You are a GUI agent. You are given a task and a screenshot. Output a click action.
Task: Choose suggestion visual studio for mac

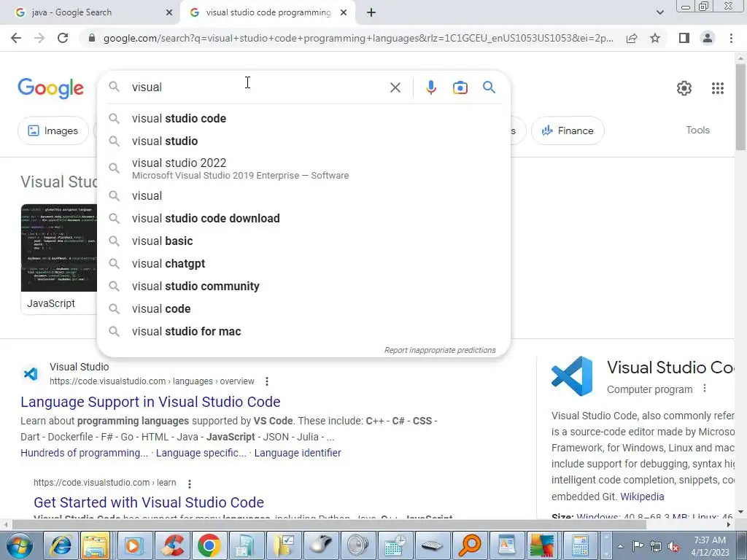(304, 332)
